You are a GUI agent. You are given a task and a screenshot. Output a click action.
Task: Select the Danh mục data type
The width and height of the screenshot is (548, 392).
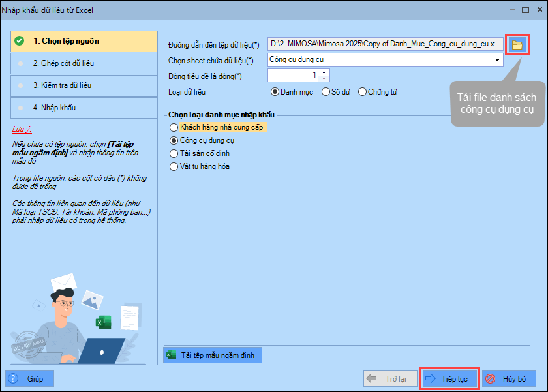(292, 92)
